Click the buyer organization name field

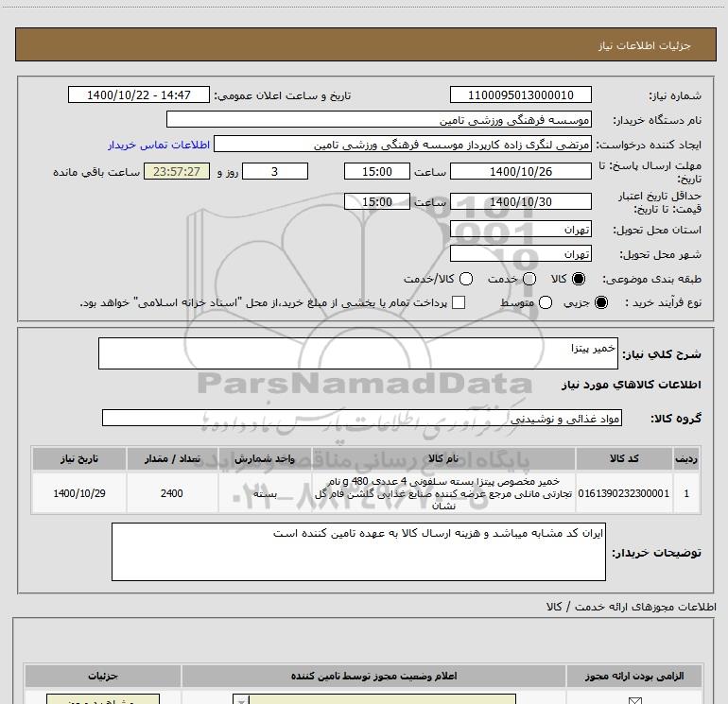pyautogui.click(x=379, y=119)
